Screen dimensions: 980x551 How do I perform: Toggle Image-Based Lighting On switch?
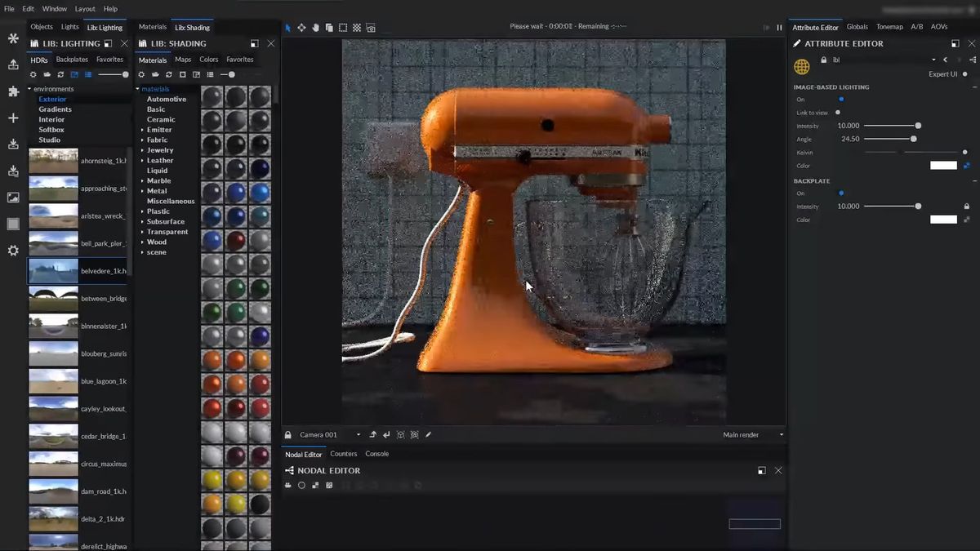point(841,99)
